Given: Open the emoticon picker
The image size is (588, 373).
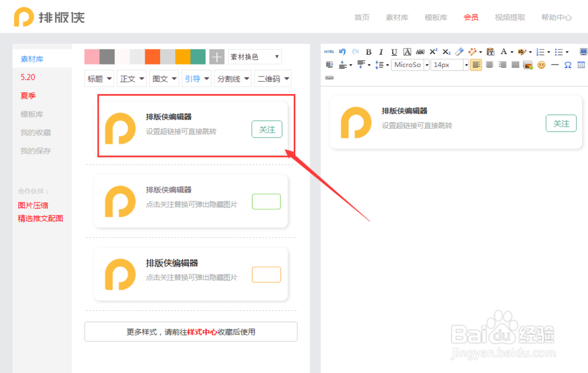Looking at the screenshot, I should point(542,65).
